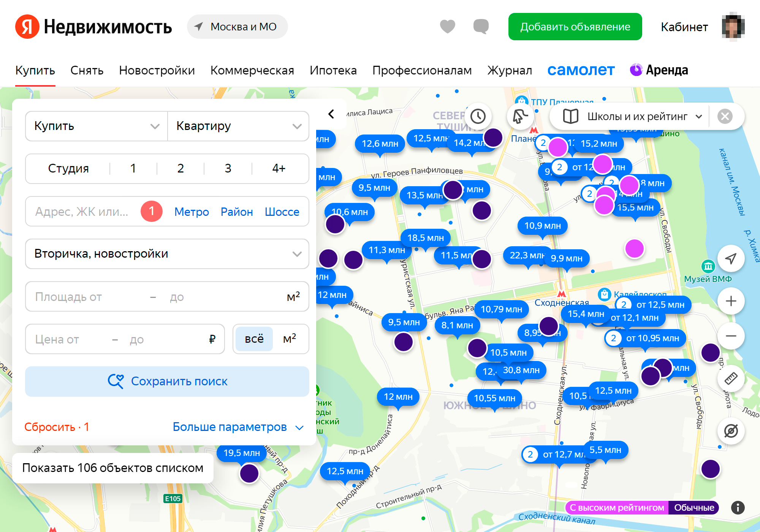Zoom out the map with minus button
The height and width of the screenshot is (532, 760).
[x=731, y=336]
